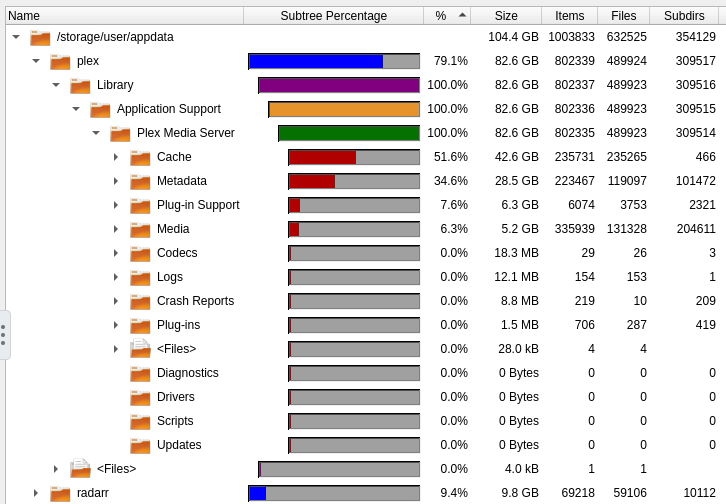Expand the Cache folder
This screenshot has height=504, width=726.
116,157
